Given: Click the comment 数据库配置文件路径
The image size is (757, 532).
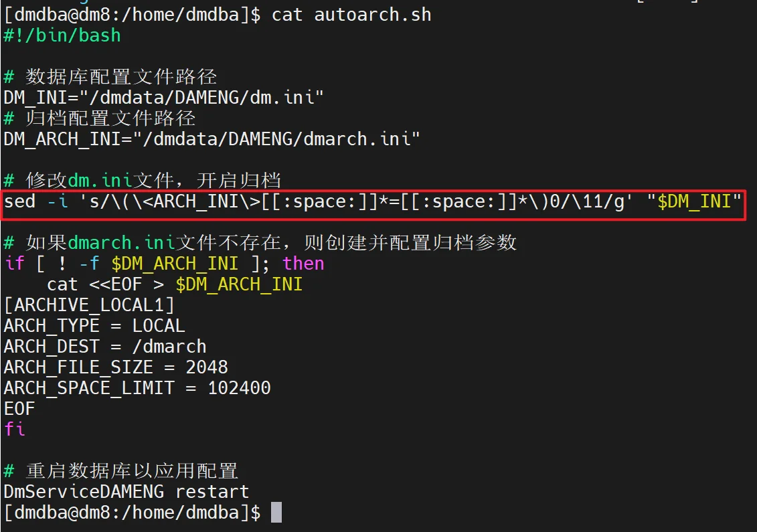Looking at the screenshot, I should [x=110, y=77].
